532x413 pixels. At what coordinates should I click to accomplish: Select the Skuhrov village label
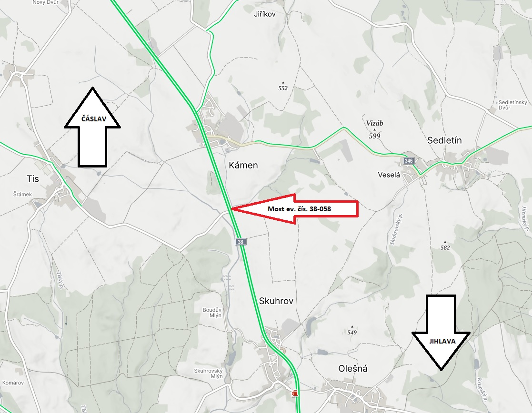point(276,301)
